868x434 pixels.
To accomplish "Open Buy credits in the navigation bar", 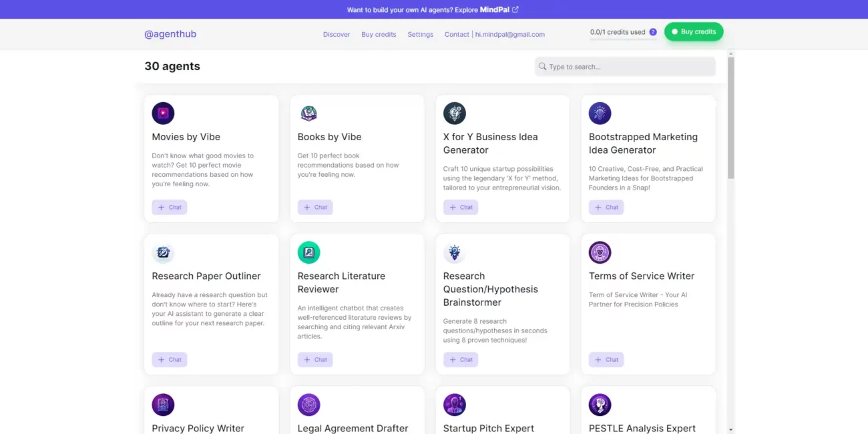I will 379,34.
